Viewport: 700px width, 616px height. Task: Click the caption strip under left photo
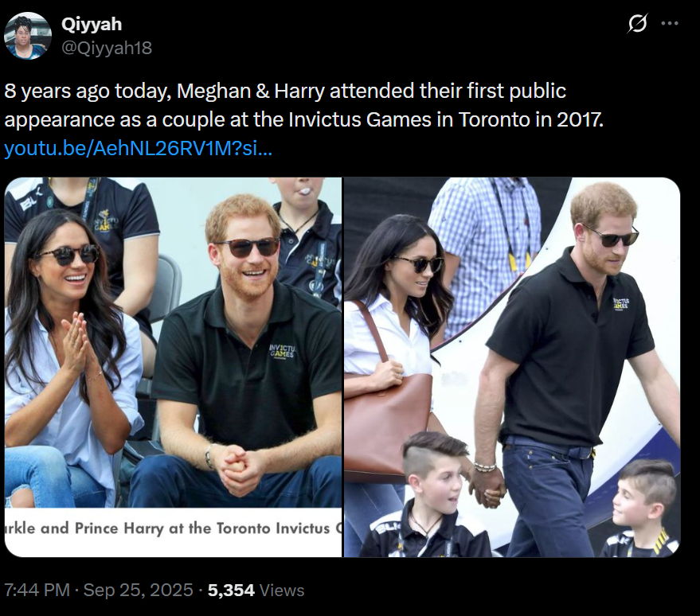174,529
